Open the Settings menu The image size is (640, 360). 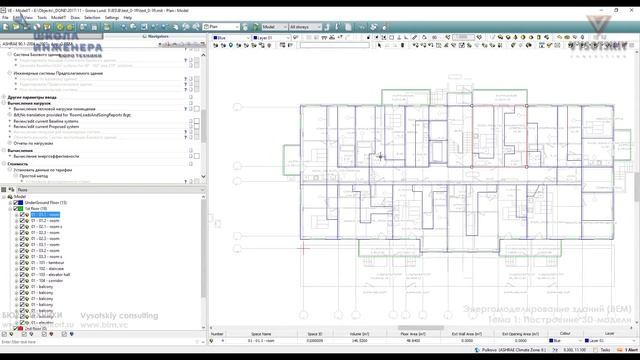(x=112, y=18)
